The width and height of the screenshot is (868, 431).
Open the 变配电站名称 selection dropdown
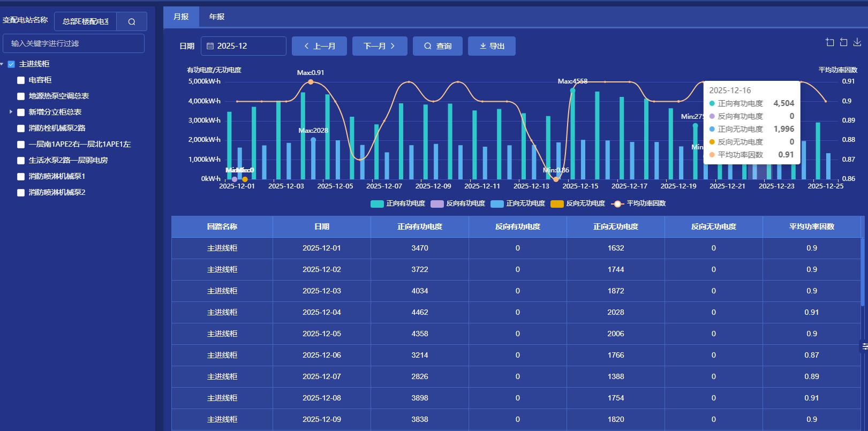click(86, 21)
